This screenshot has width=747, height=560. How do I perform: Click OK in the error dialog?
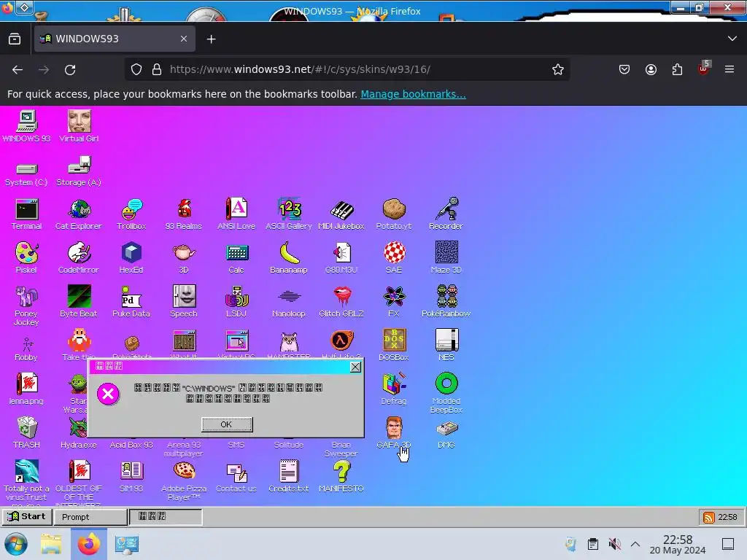pyautogui.click(x=227, y=424)
